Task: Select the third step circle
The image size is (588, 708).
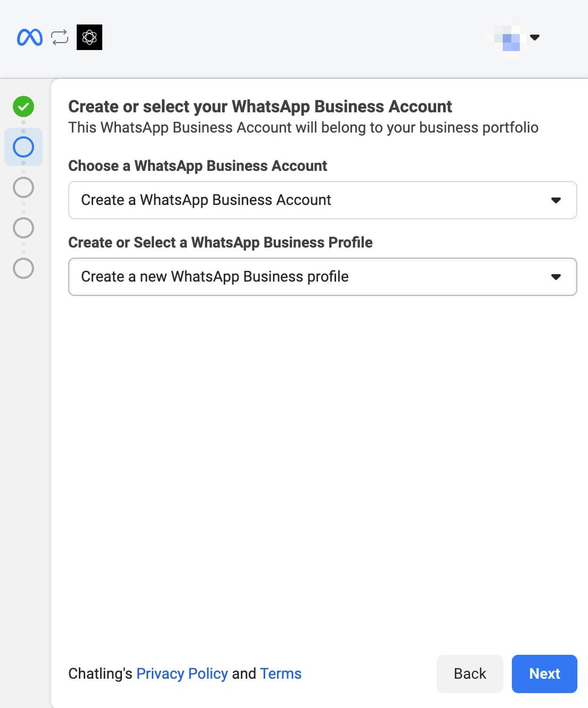Action: (x=23, y=187)
